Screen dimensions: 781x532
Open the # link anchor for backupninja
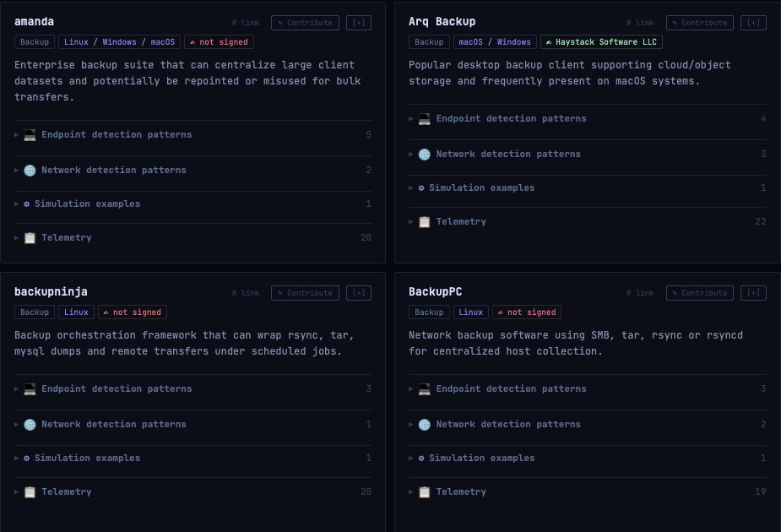click(x=246, y=293)
